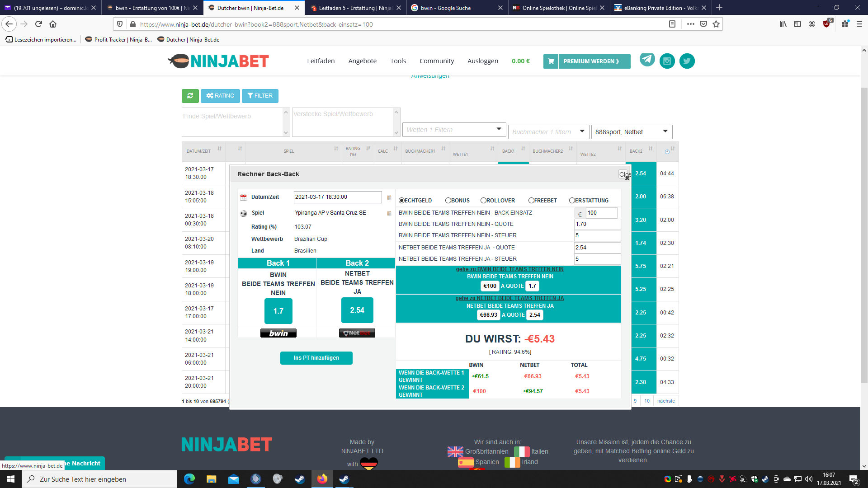This screenshot has height=488, width=868.
Task: Sort table by BUCHMACHER2 column
Action: click(x=552, y=151)
